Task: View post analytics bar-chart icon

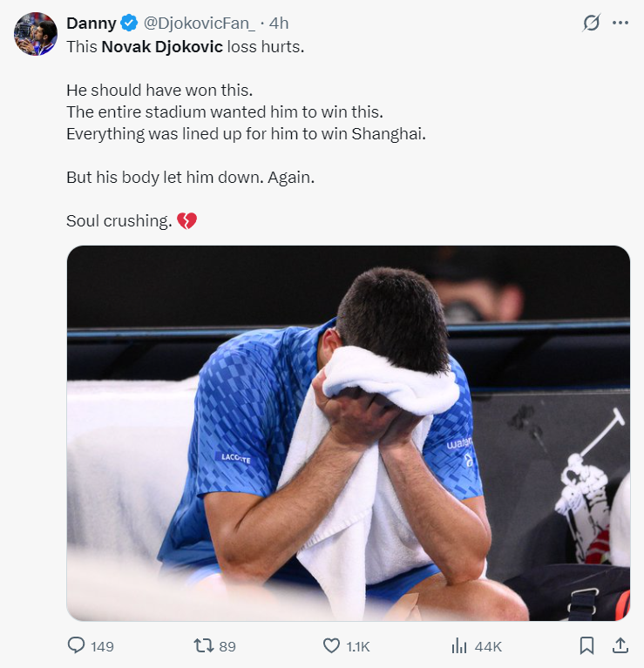Action: tap(459, 645)
